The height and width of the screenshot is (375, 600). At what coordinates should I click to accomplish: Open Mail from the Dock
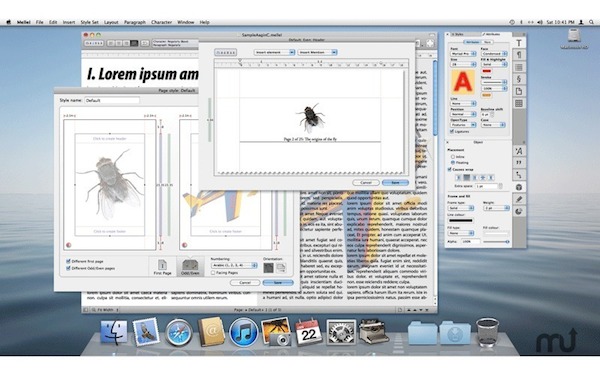pos(146,332)
